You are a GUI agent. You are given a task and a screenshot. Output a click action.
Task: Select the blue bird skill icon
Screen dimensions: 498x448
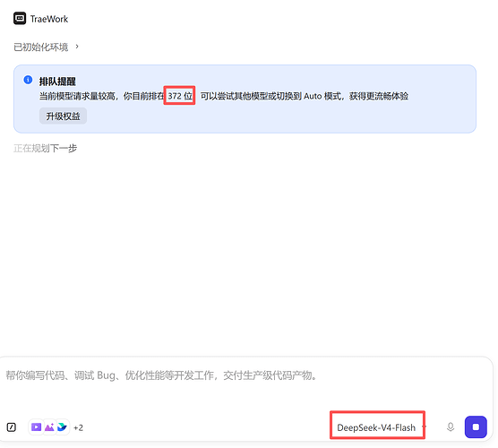point(63,427)
